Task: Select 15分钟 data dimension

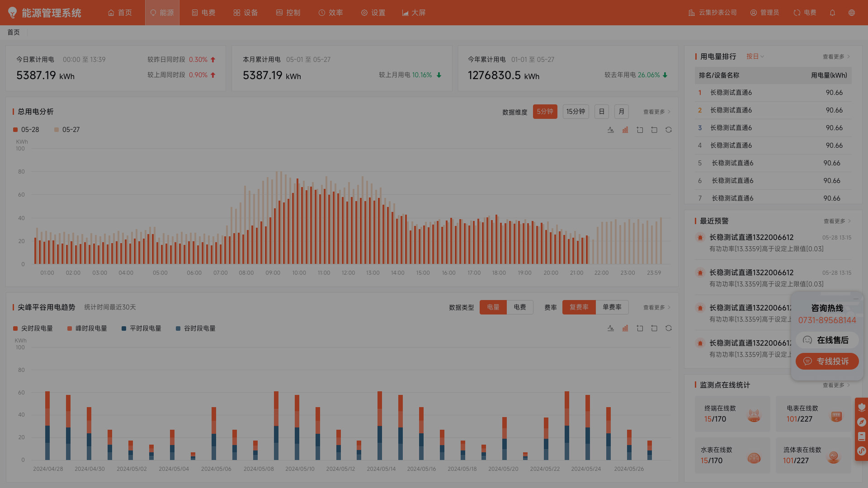Action: point(576,112)
